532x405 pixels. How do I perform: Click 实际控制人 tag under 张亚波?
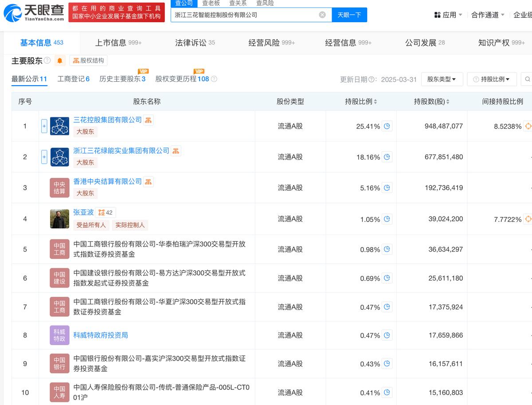[130, 225]
